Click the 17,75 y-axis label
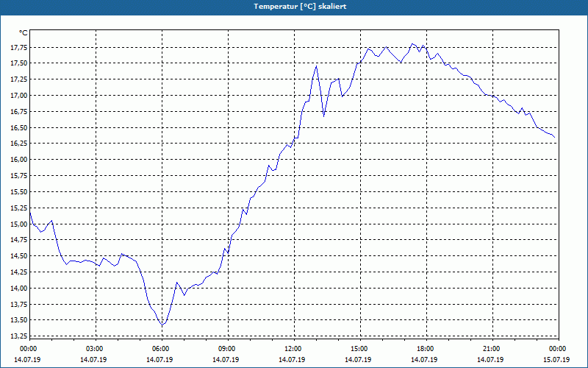This screenshot has height=368, width=588. pos(18,48)
